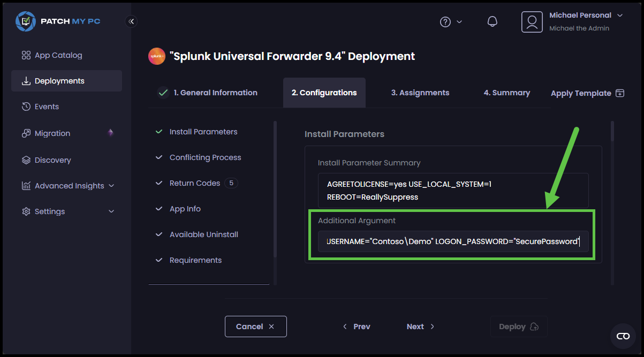Click the Additional Argument input field

[453, 241]
